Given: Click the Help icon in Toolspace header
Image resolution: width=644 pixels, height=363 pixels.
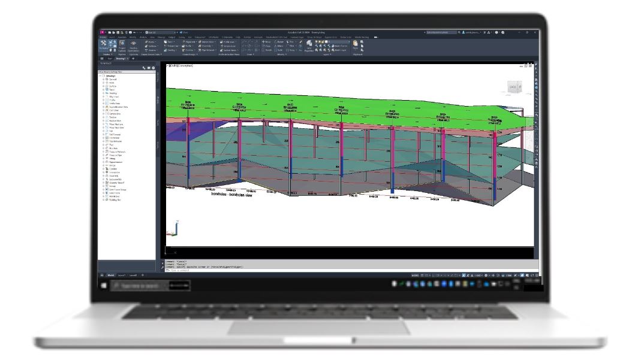Looking at the screenshot, I should (154, 68).
